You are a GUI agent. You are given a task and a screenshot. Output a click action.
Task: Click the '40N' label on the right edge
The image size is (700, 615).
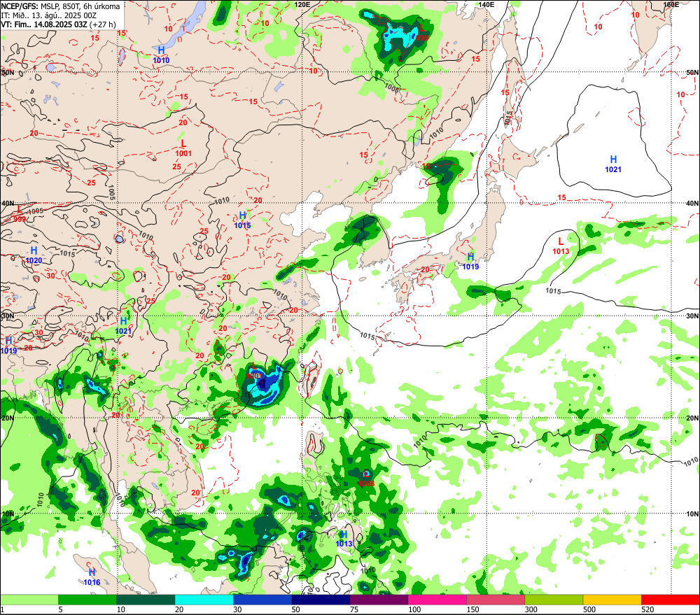click(692, 204)
